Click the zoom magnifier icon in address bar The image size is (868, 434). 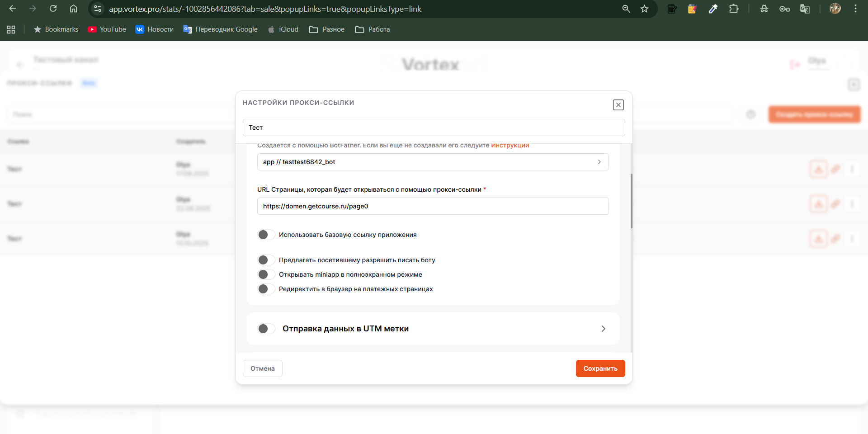click(x=626, y=9)
